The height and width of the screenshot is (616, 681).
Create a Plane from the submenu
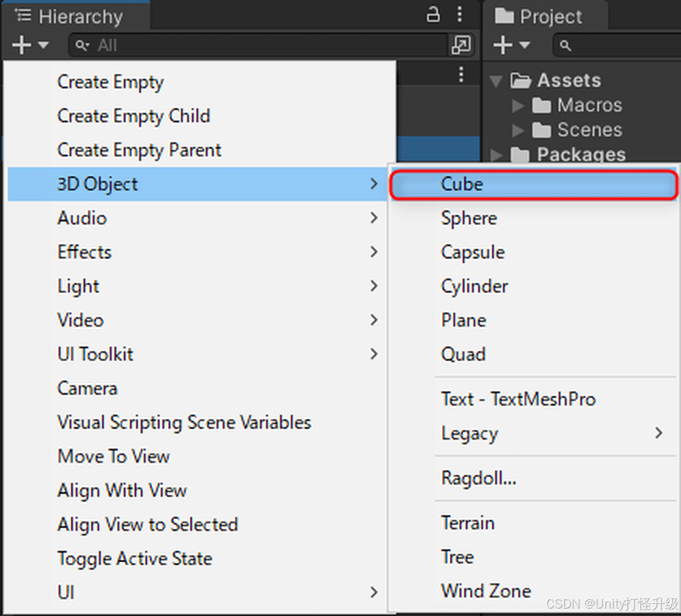534,321
